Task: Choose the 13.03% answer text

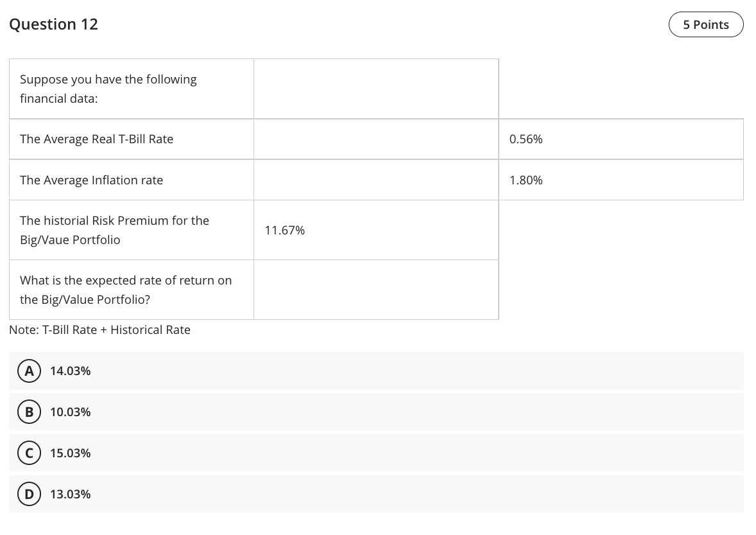Action: coord(70,494)
